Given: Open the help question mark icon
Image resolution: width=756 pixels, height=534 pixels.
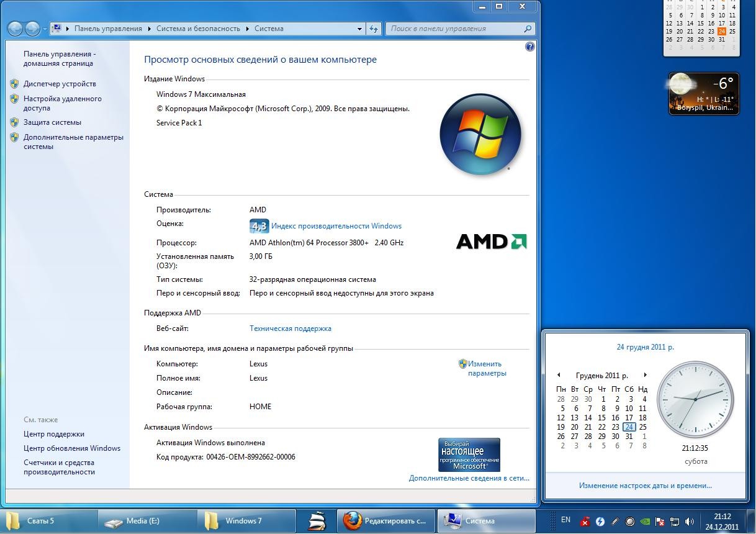Looking at the screenshot, I should [529, 47].
